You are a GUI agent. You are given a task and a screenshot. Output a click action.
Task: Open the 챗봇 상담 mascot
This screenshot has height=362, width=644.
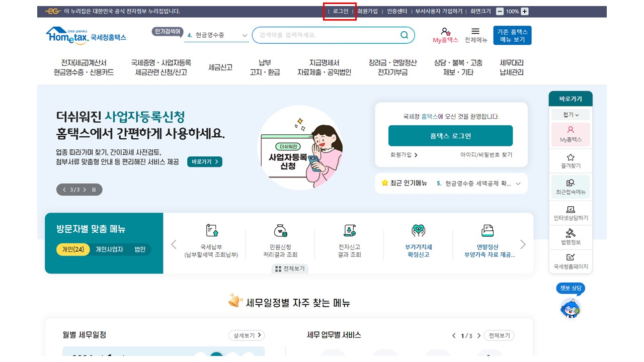pos(571,308)
